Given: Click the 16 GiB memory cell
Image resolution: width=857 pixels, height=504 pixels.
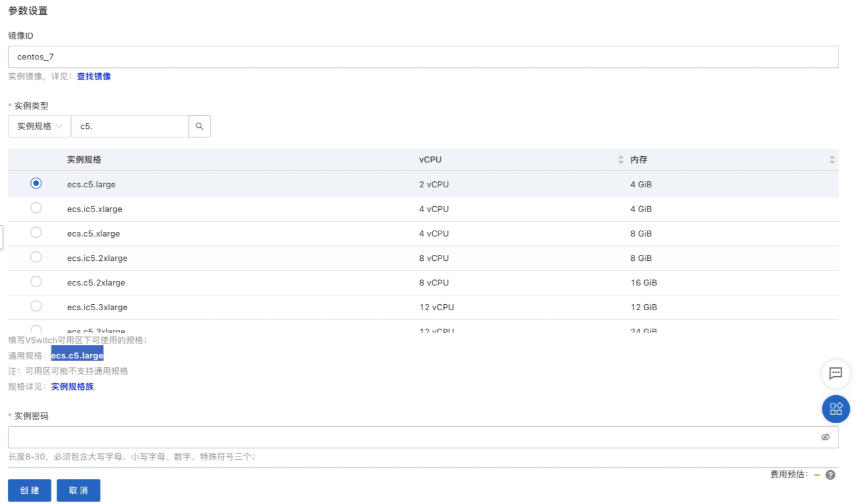Looking at the screenshot, I should click(x=644, y=282).
